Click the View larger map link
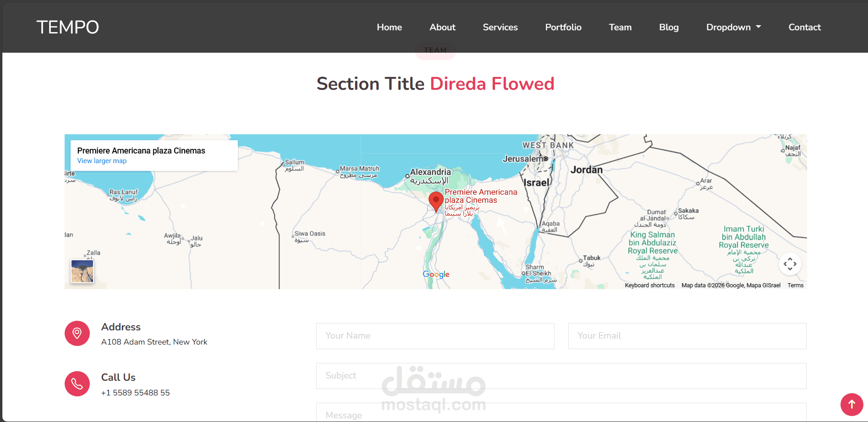This screenshot has width=868, height=422. (x=102, y=161)
